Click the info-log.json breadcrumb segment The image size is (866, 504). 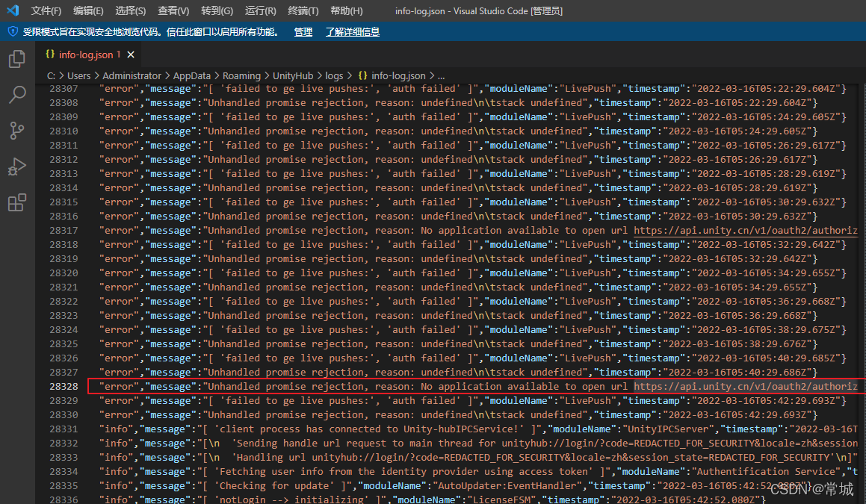point(392,75)
